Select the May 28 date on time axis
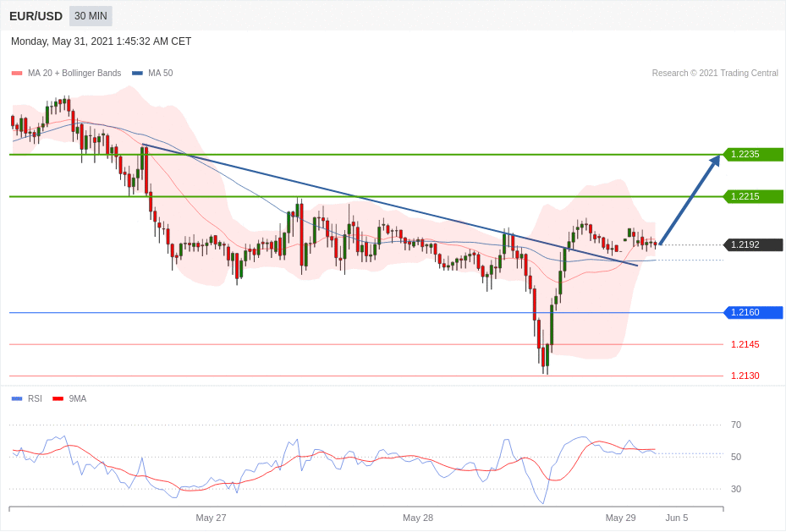Image resolution: width=786 pixels, height=532 pixels. (418, 518)
